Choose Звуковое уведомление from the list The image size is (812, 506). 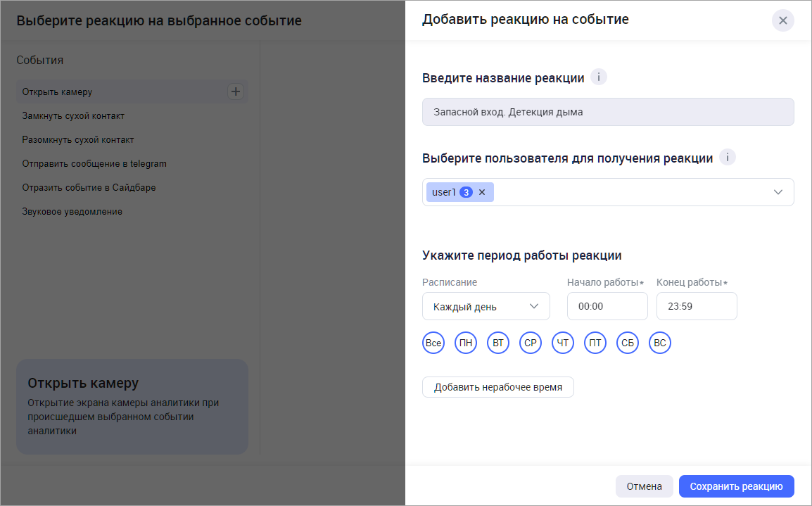click(x=72, y=211)
